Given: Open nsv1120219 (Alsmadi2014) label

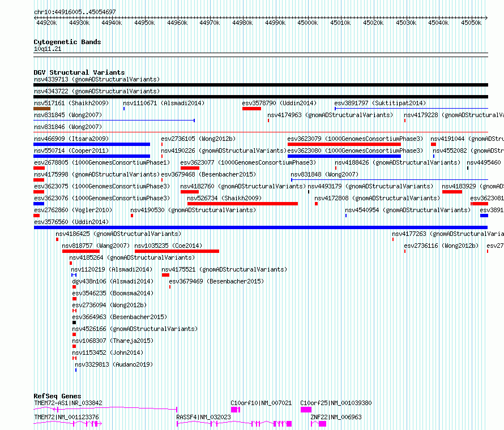Looking at the screenshot, I should point(112,269).
